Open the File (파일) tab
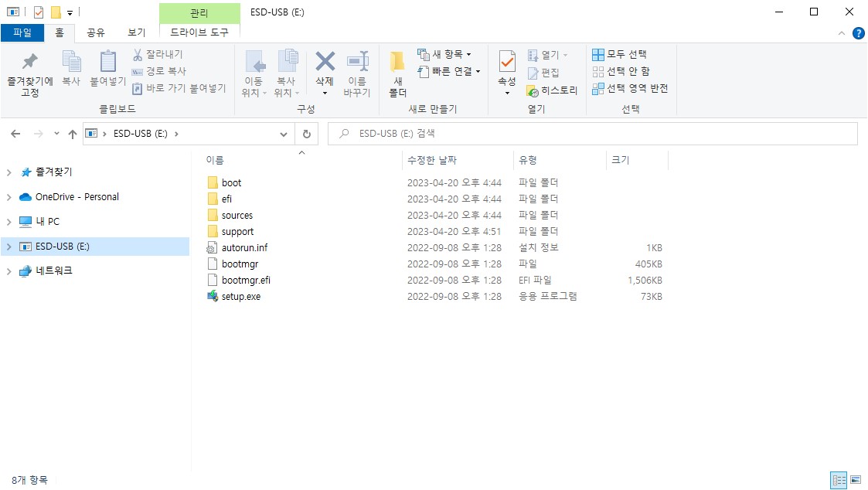The height and width of the screenshot is (490, 868). (x=22, y=32)
